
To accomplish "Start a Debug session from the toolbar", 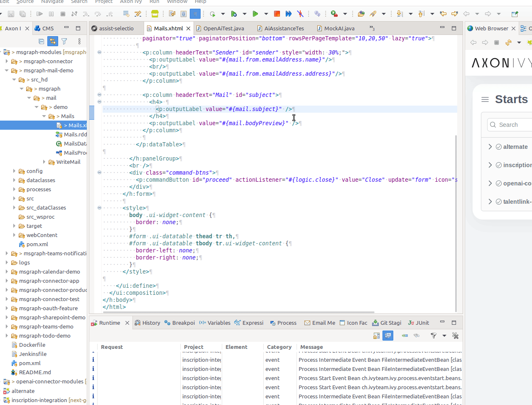I will point(235,13).
